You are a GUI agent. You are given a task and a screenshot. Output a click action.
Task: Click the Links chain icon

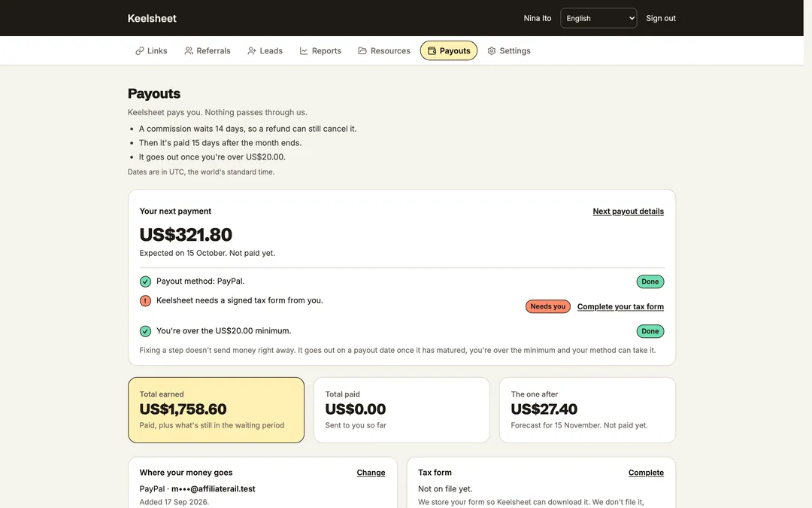[x=140, y=51]
